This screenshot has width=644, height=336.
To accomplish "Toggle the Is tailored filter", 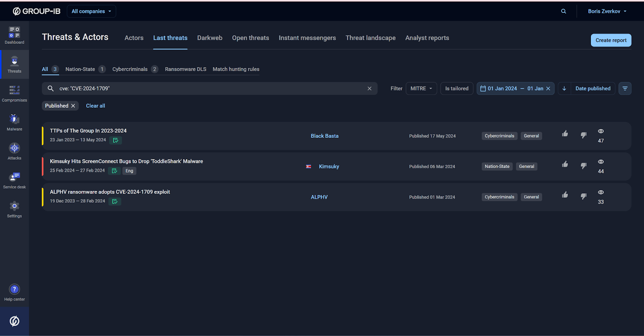I will tap(457, 88).
